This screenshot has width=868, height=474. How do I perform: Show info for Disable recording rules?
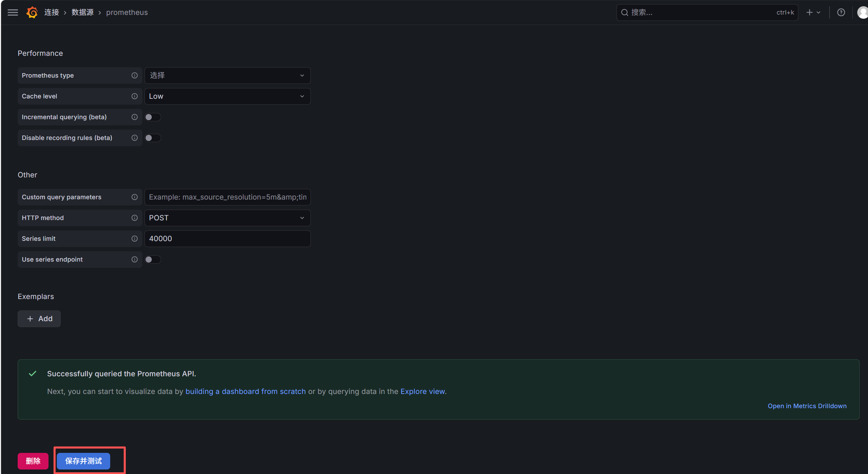[134, 138]
